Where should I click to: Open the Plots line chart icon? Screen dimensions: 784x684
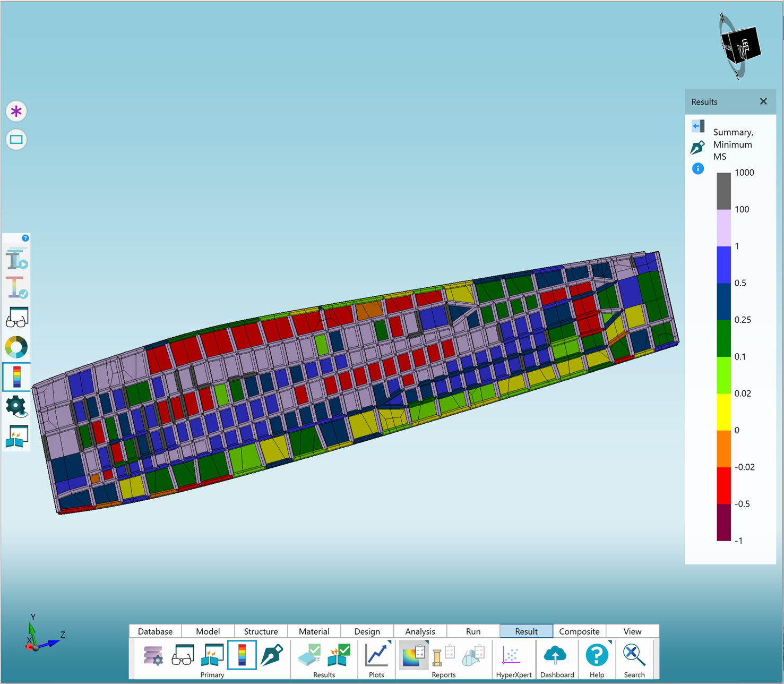[376, 655]
